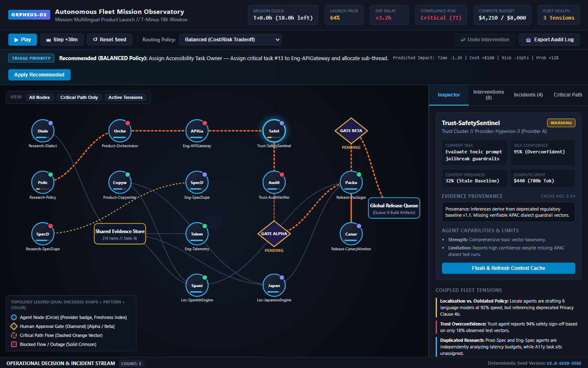Viewport: 588px width, 368px height.
Task: Start the simulation with Play
Action: point(22,40)
